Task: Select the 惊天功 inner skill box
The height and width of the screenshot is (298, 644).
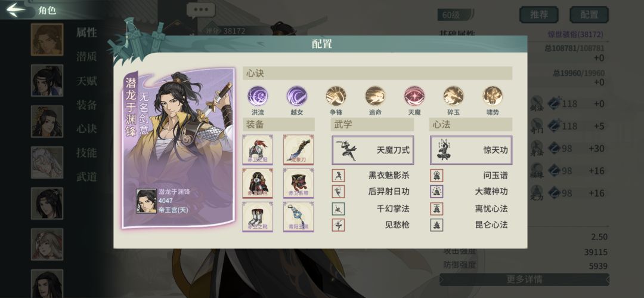Action: pyautogui.click(x=471, y=150)
